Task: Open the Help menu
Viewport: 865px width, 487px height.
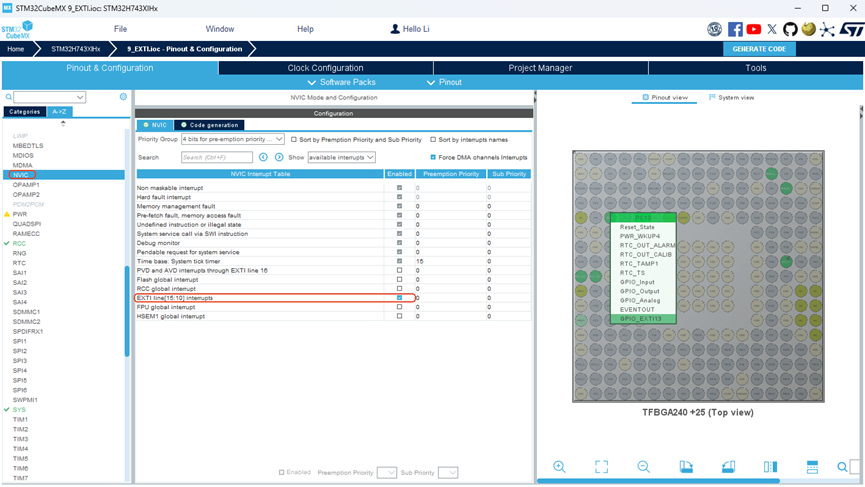Action: [305, 29]
